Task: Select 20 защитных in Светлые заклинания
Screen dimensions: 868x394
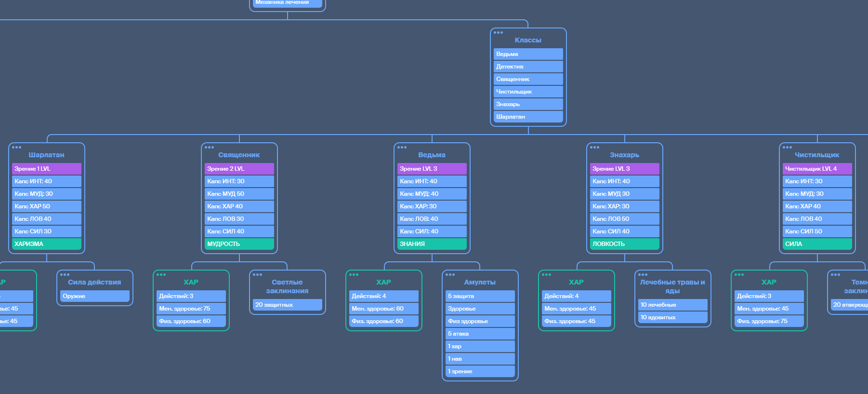Action: pyautogui.click(x=287, y=305)
